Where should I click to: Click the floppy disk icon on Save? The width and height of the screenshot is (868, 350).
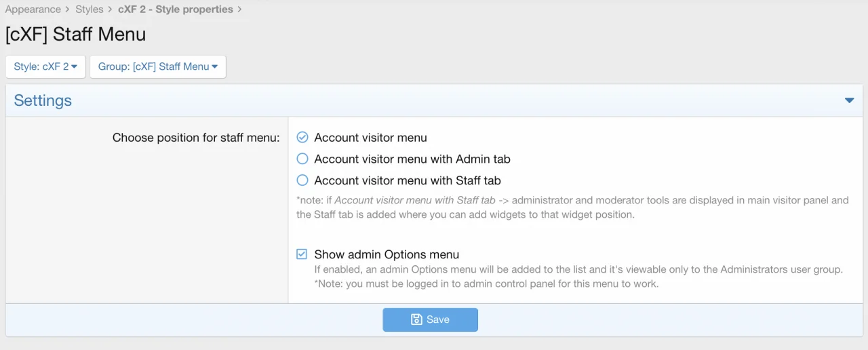coord(416,319)
